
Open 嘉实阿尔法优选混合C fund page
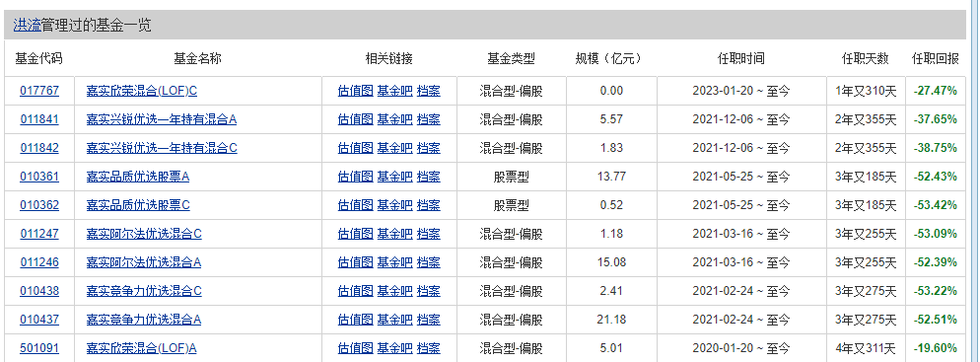(144, 234)
